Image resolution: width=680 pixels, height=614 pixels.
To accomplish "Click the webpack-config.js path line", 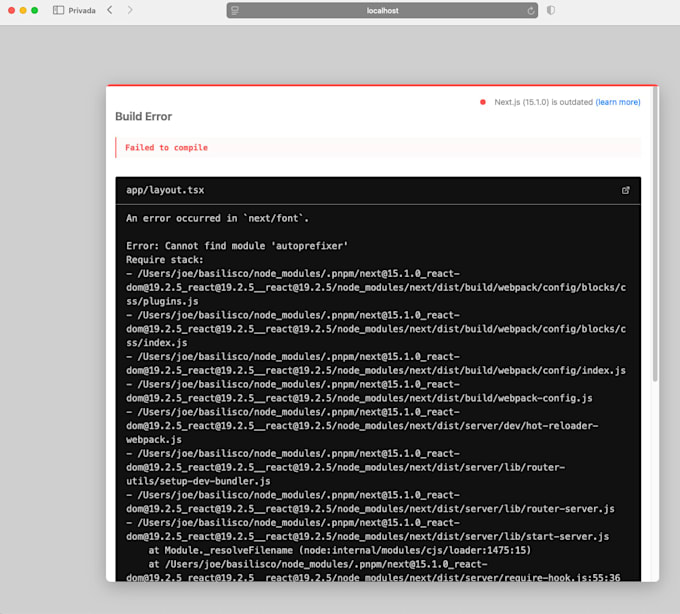I will click(x=359, y=398).
